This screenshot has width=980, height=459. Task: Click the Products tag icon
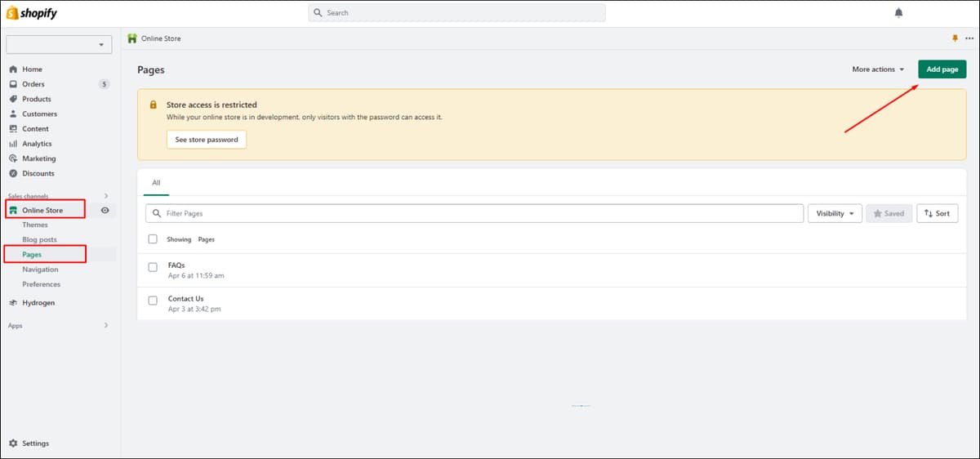tap(13, 99)
